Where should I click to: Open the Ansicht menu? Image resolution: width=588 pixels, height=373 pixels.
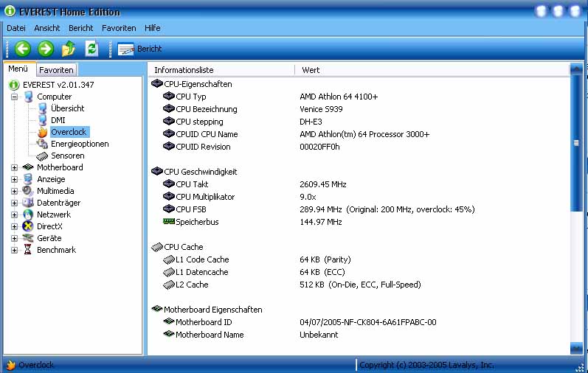point(47,28)
